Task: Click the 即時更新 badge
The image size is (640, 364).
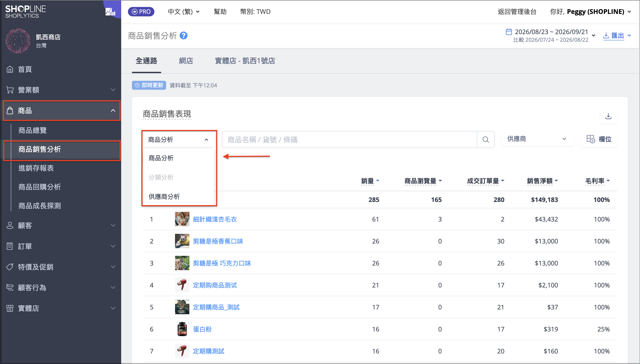Action: pyautogui.click(x=149, y=85)
